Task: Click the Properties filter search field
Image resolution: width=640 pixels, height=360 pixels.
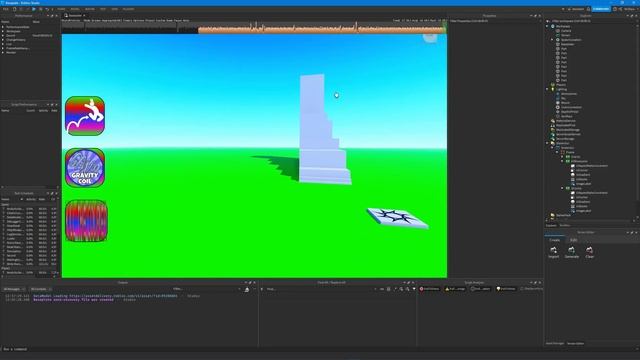Action: tap(495, 21)
